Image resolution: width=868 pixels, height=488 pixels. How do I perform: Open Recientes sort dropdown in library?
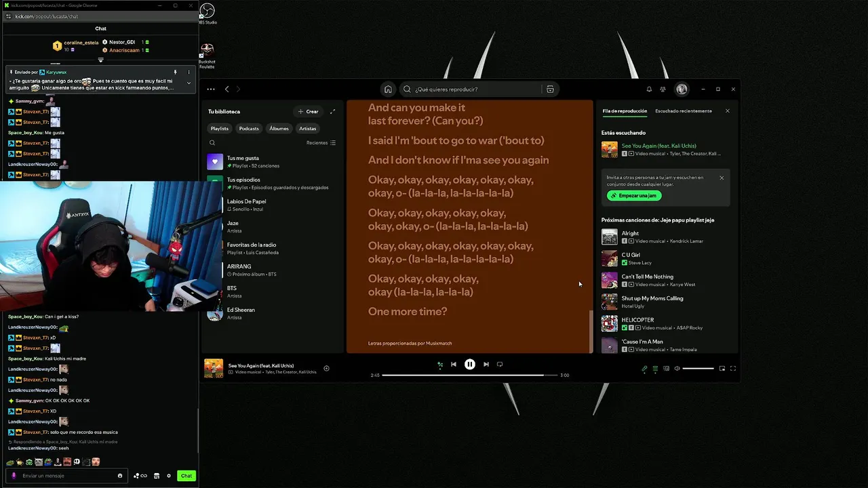point(321,142)
